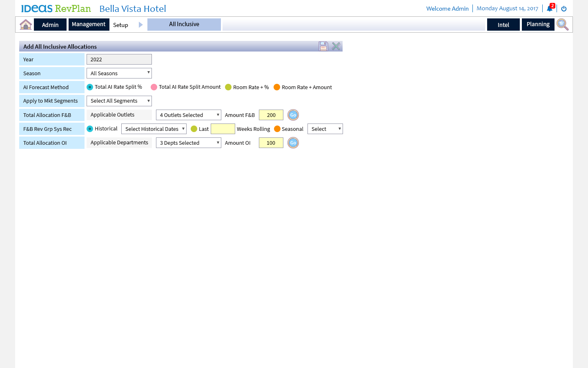
Task: Click the Planning button
Action: tap(538, 25)
